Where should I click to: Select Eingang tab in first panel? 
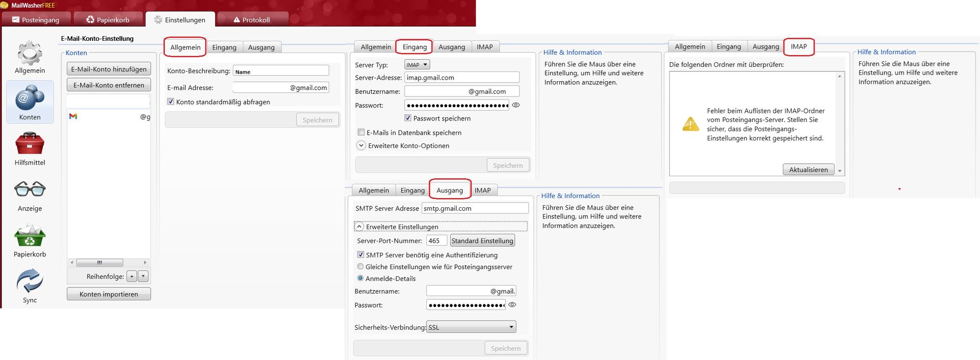coord(224,47)
